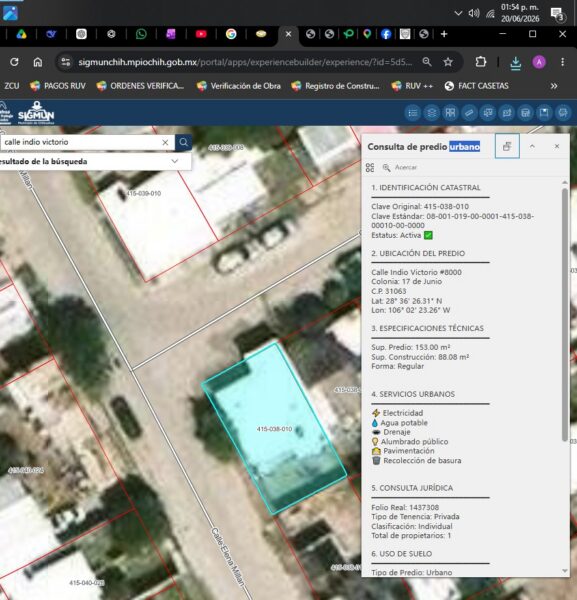The image size is (577, 600).
Task: Open the Registro de Constru... bookmark
Action: click(335, 86)
